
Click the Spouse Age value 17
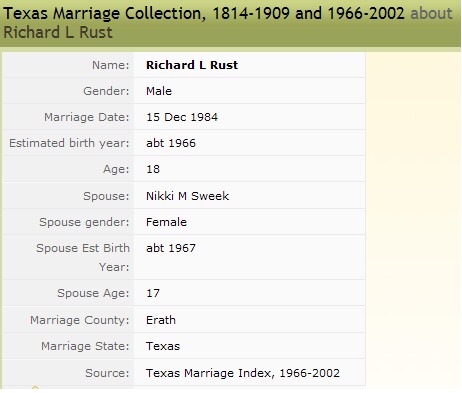pos(153,293)
